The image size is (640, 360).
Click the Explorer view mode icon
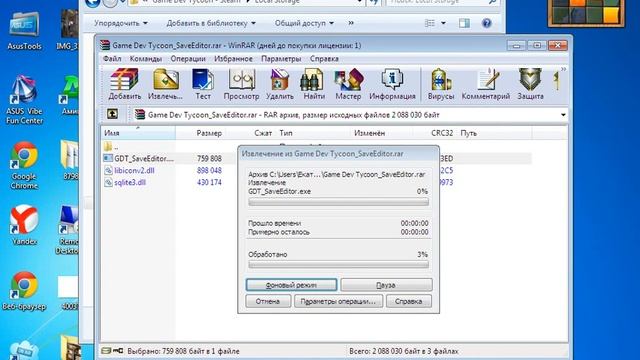[430, 23]
